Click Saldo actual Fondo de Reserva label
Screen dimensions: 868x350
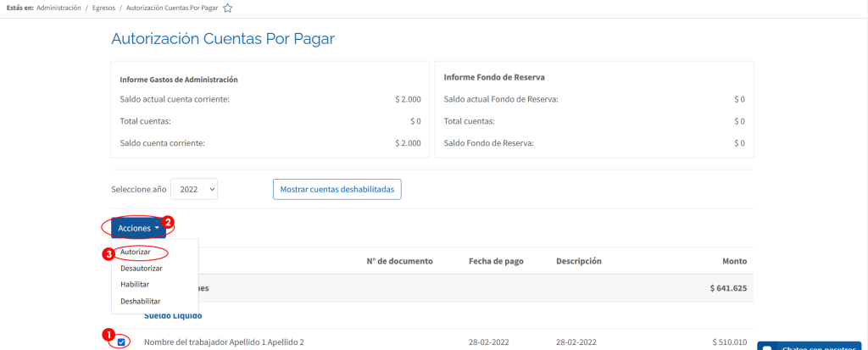click(x=501, y=99)
